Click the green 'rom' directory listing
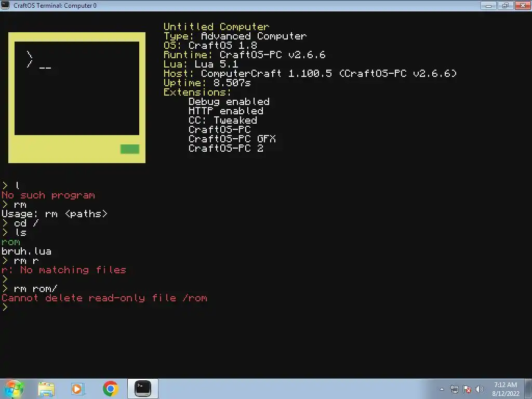Screen dimensions: 532x399 11,242
